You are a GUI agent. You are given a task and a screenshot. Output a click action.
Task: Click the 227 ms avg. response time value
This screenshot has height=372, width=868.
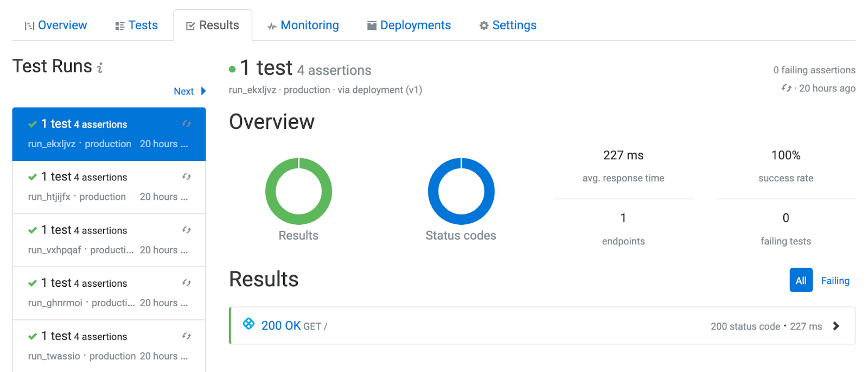click(623, 155)
